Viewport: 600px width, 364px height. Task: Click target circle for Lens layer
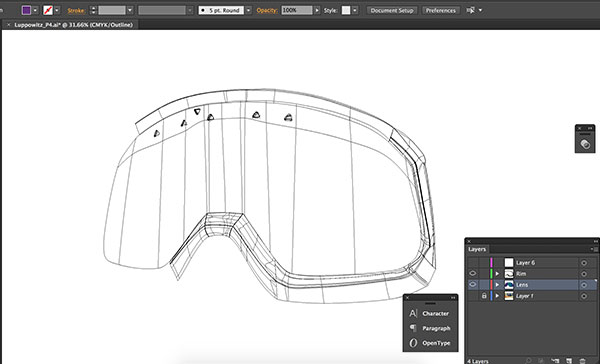pos(584,285)
